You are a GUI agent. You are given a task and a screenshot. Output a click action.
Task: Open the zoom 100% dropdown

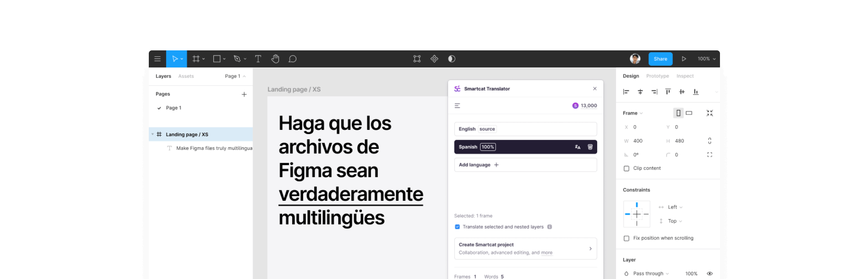706,59
